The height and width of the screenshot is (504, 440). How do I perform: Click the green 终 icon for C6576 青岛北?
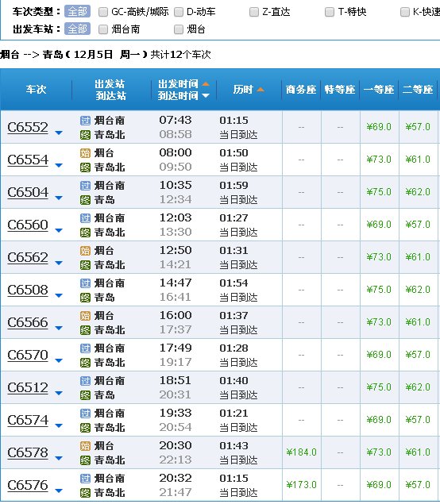pos(85,493)
